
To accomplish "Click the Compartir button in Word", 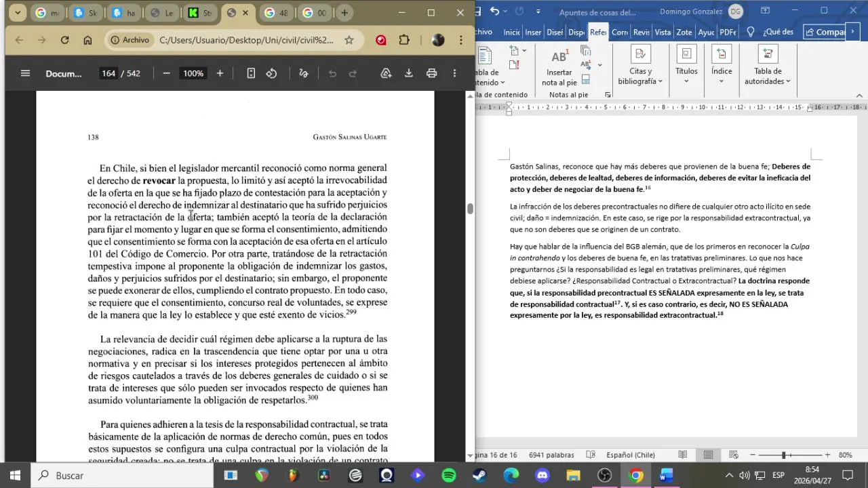I will [x=825, y=32].
